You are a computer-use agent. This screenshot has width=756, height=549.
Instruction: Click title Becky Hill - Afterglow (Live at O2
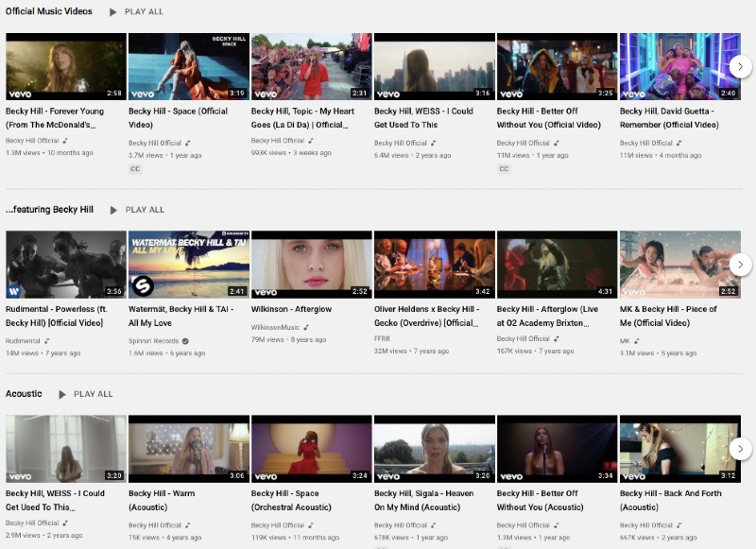pos(548,316)
